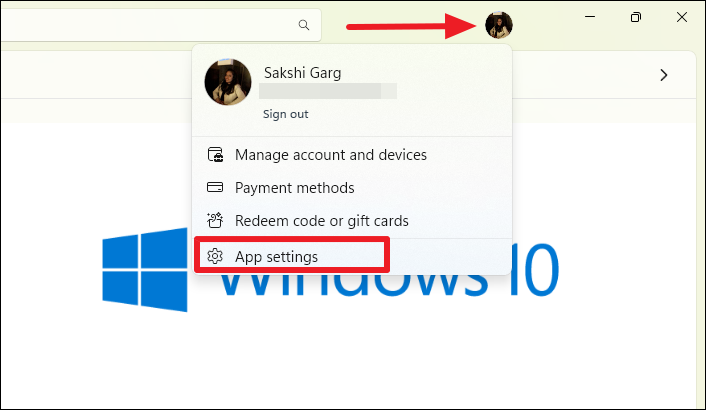The image size is (706, 410).
Task: Click the Redeem gift icon
Action: tap(215, 220)
